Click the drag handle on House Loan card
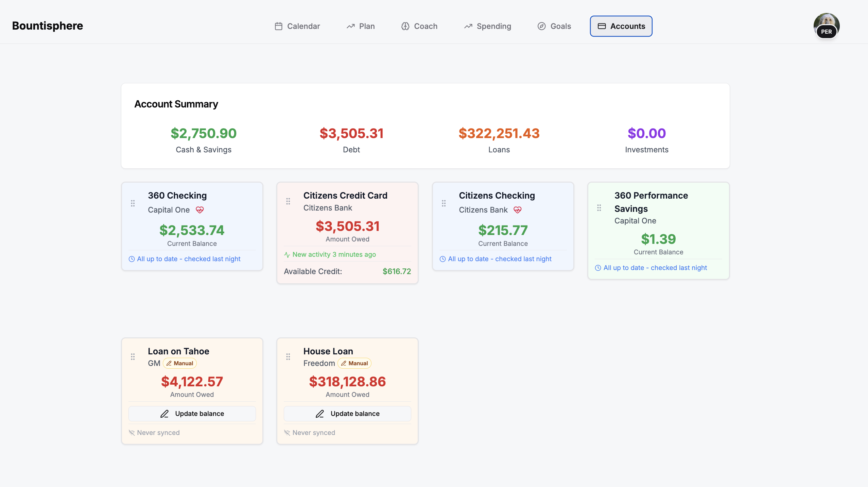This screenshot has height=487, width=868. (x=288, y=357)
